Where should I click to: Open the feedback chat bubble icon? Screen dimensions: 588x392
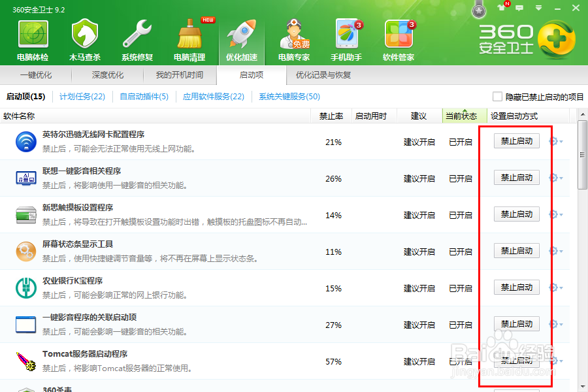coord(519,8)
